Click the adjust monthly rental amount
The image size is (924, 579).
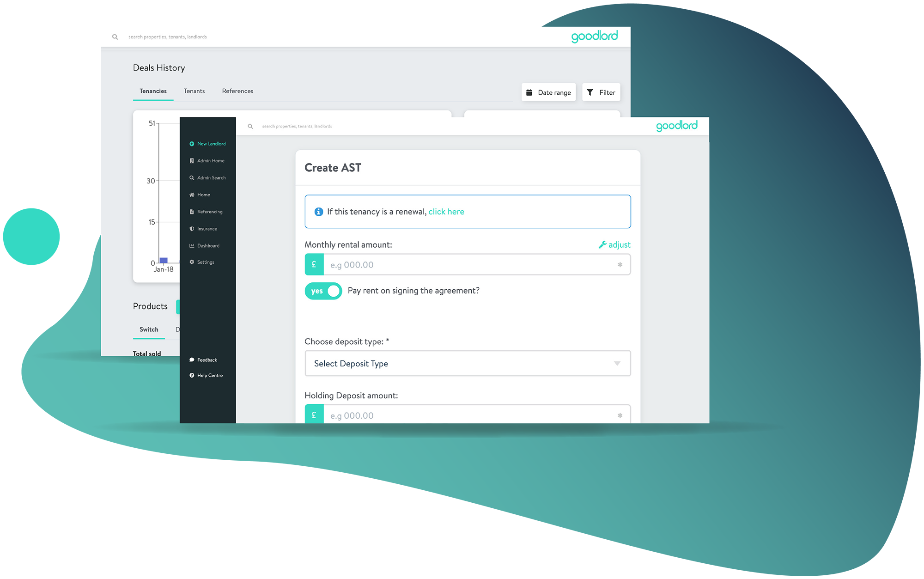[x=614, y=245]
